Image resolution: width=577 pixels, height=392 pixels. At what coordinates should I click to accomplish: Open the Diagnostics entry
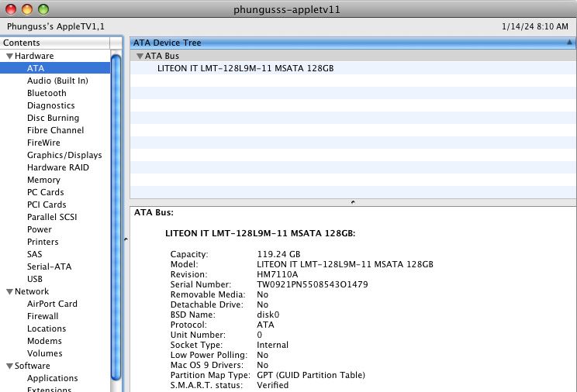click(x=50, y=105)
